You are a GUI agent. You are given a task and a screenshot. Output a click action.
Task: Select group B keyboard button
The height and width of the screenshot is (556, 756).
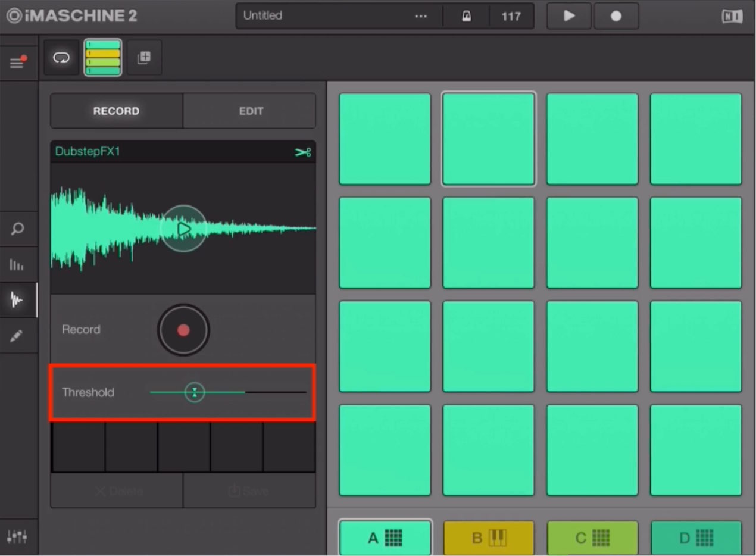pos(489,538)
